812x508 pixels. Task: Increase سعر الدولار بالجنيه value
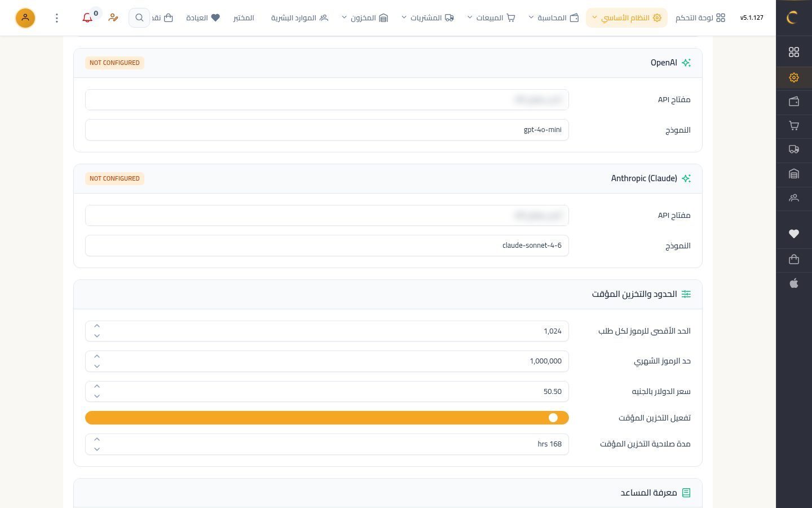tap(97, 386)
